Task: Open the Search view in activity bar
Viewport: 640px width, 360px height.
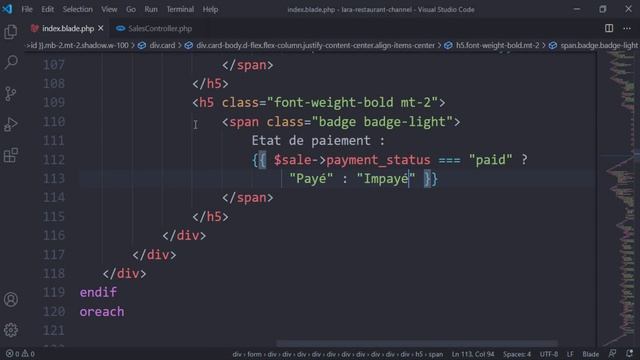Action: click(11, 62)
